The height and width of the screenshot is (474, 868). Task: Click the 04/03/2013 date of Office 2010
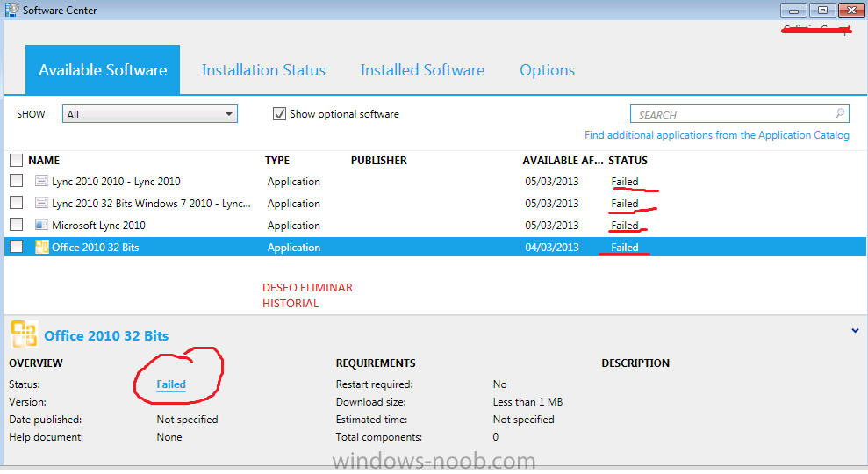(x=552, y=248)
